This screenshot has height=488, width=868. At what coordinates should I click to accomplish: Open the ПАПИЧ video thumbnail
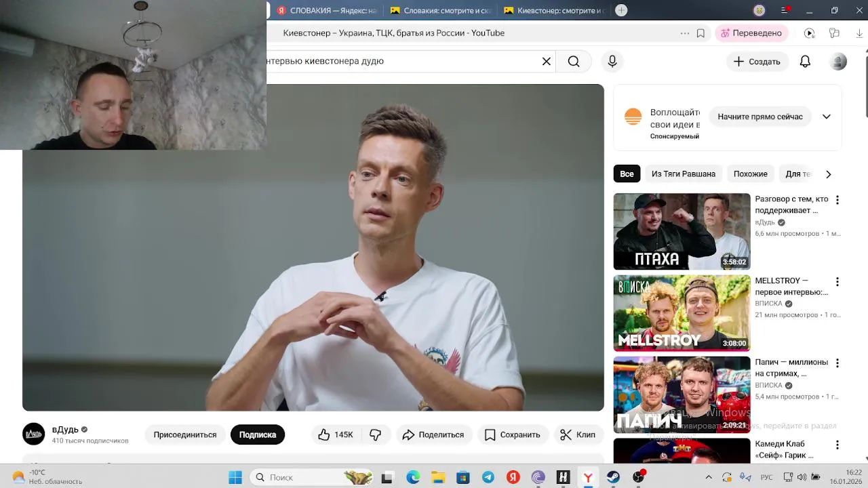682,394
